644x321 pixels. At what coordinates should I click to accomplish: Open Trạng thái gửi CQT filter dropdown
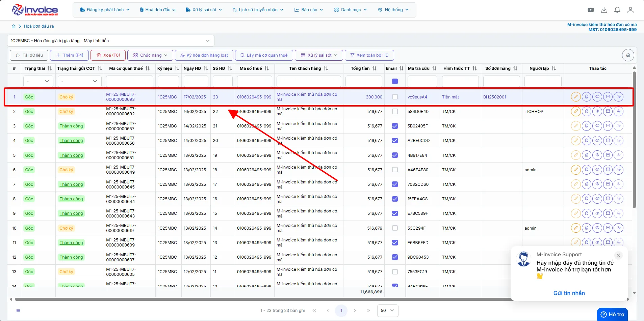pos(79,81)
